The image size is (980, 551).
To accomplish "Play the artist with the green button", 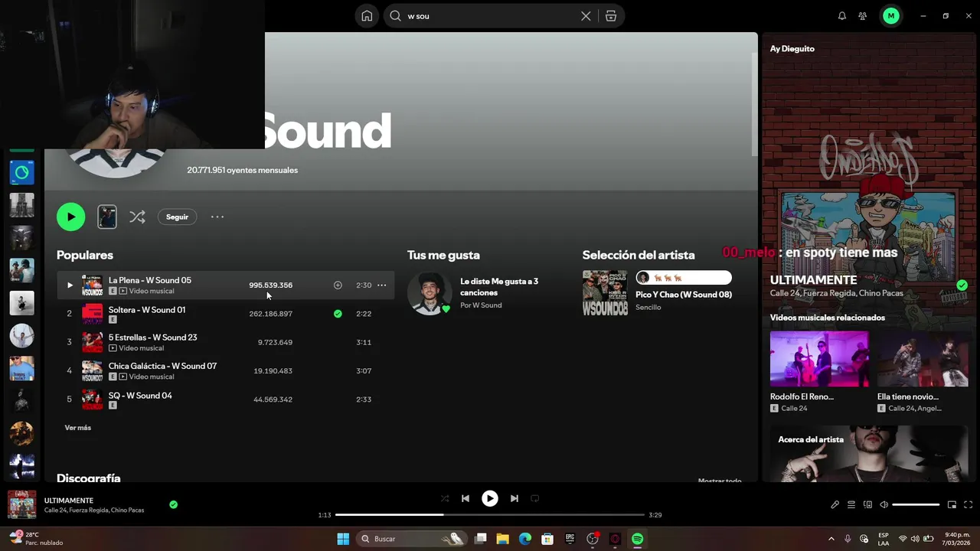I will tap(70, 217).
